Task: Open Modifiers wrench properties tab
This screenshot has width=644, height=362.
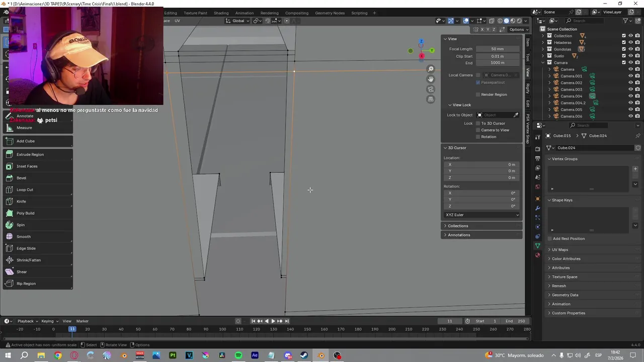Action: click(537, 208)
